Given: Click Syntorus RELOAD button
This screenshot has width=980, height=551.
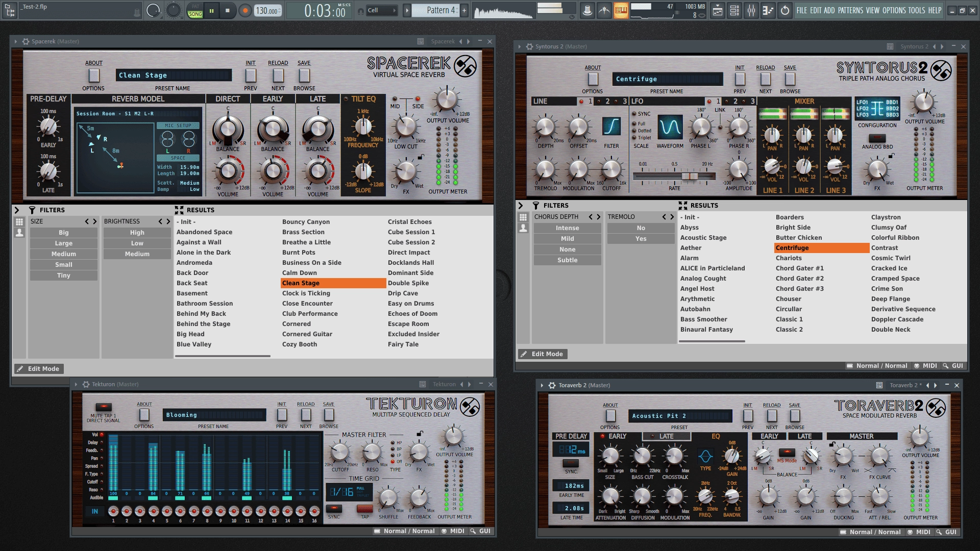Looking at the screenshot, I should 765,79.
